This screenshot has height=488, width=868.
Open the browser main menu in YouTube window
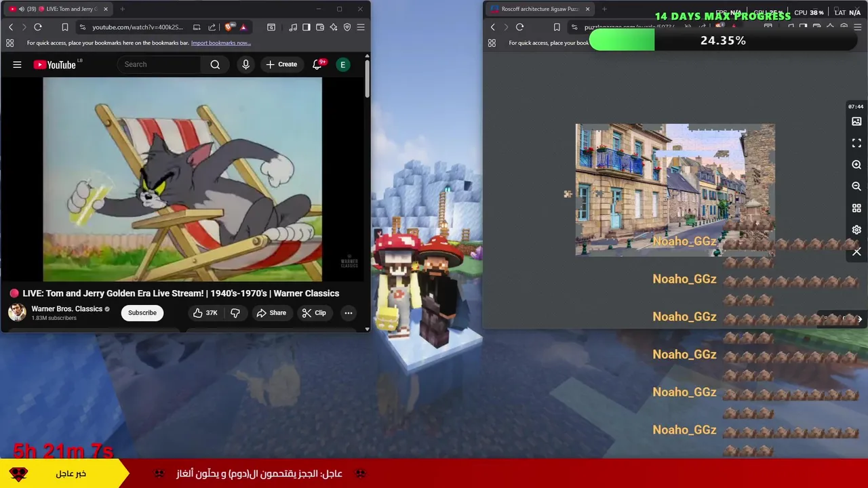point(361,27)
